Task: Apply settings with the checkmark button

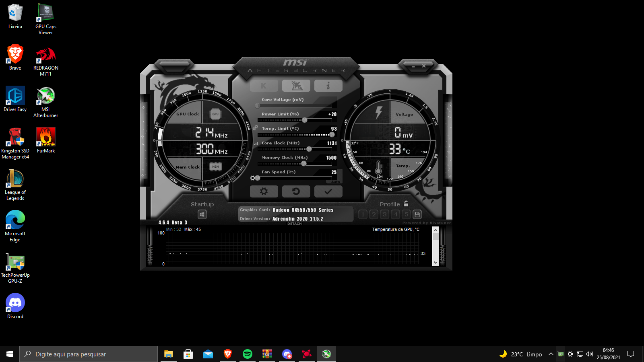Action: (x=328, y=191)
